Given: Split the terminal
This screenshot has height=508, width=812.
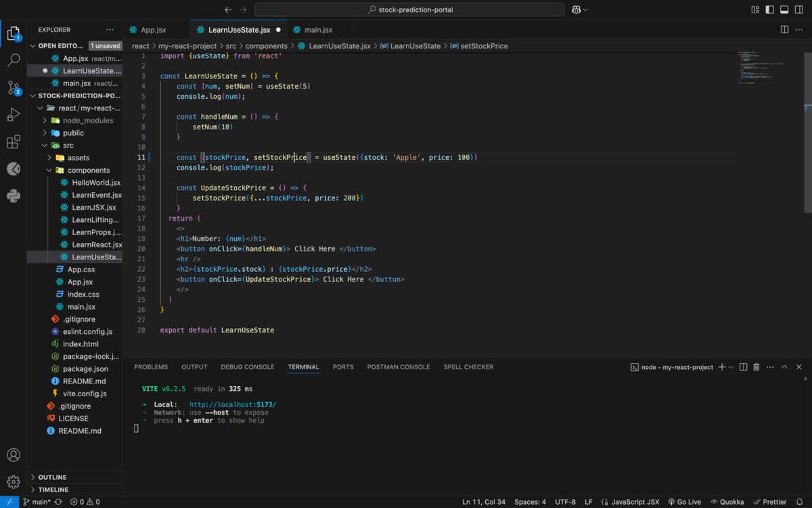Looking at the screenshot, I should 743,367.
